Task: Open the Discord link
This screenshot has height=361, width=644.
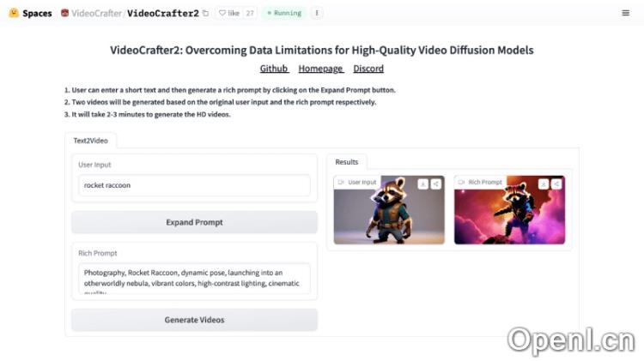Action: [x=368, y=69]
